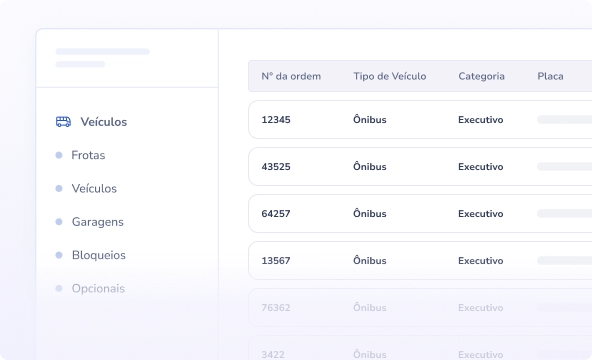Select order number 3422
592x360 pixels.
tap(273, 355)
